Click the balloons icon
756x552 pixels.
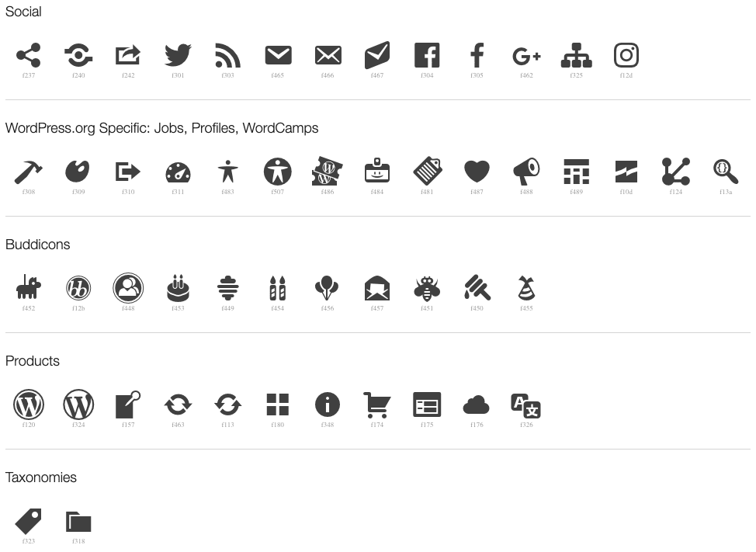(x=327, y=288)
